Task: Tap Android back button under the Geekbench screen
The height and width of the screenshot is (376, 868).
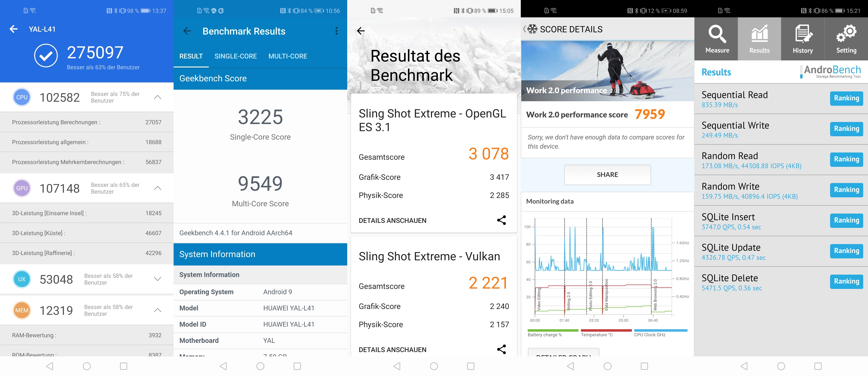Action: tap(223, 366)
